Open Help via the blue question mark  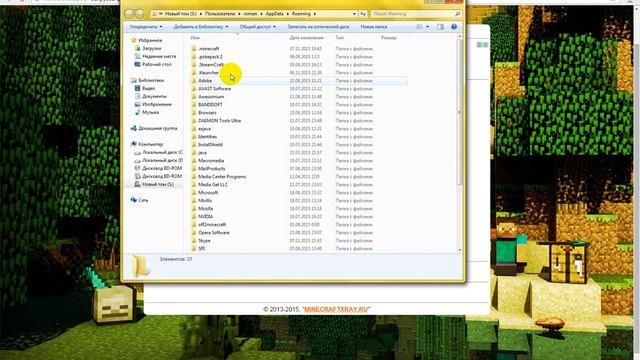tap(454, 27)
